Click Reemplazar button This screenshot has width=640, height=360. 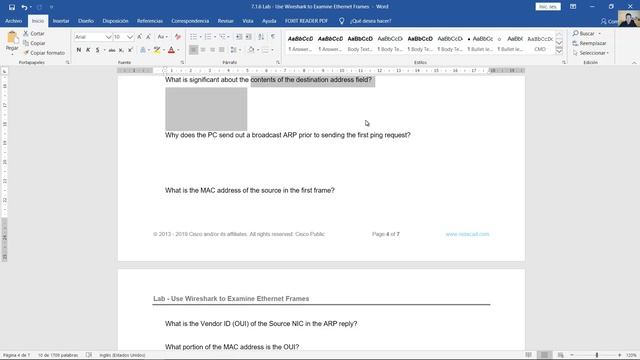(x=589, y=43)
